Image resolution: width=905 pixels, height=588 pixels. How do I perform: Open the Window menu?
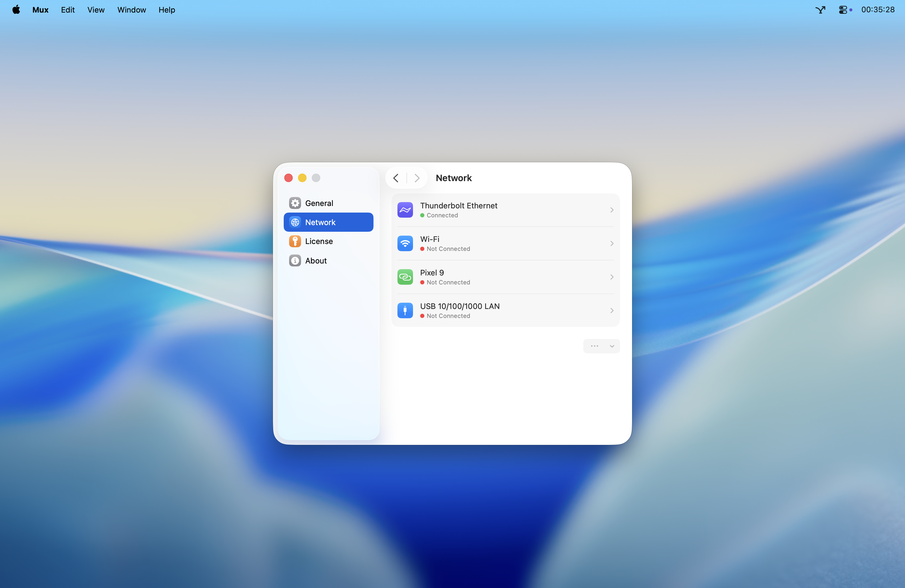tap(131, 10)
